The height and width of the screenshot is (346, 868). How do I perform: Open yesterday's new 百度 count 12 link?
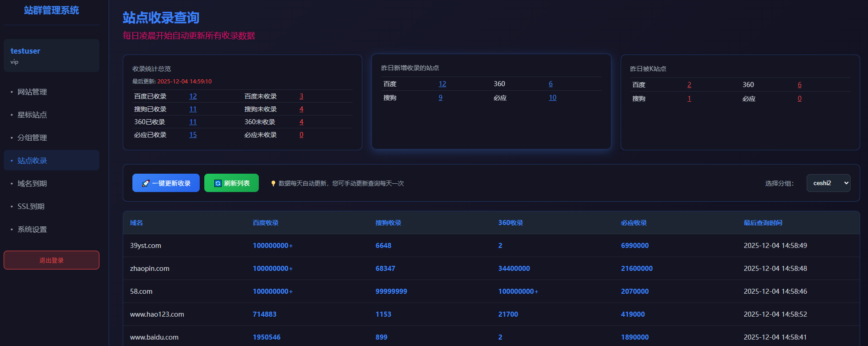click(442, 84)
